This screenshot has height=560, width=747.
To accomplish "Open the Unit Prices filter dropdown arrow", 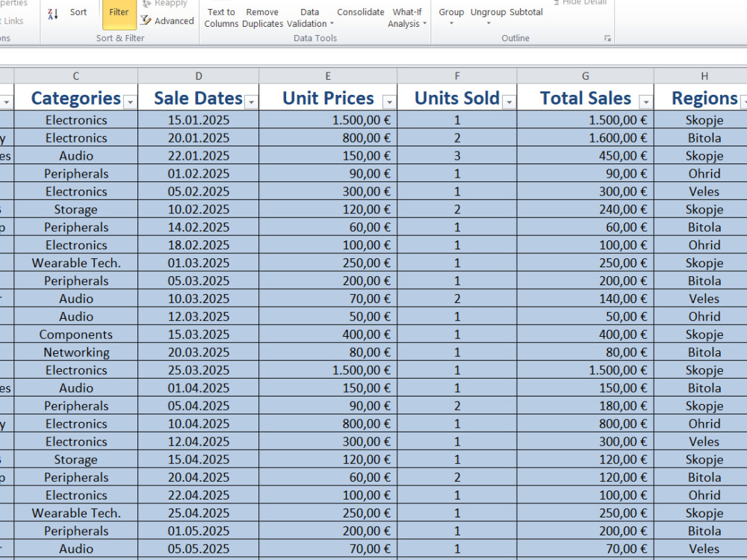I will [x=389, y=102].
